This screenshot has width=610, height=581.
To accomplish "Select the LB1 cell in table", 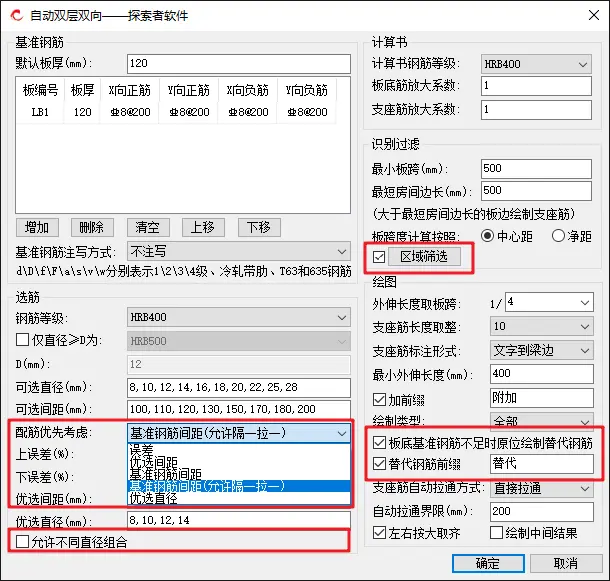I will pos(40,112).
